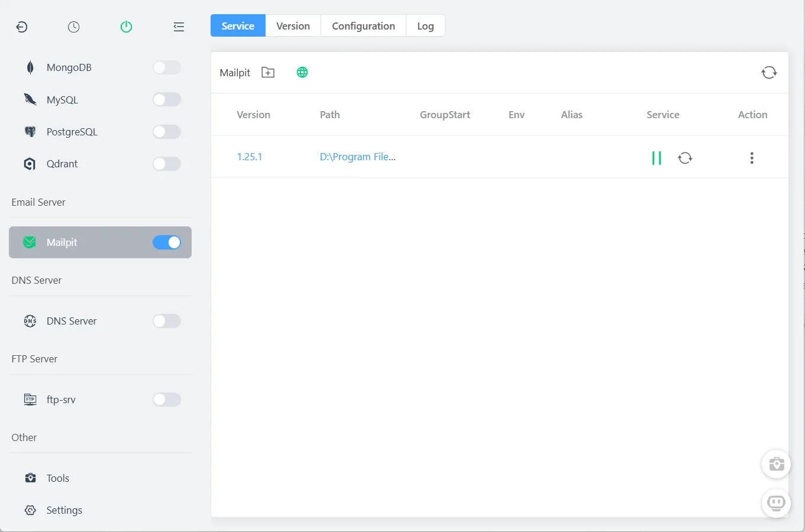Open the history clock icon
805x532 pixels.
(x=73, y=27)
